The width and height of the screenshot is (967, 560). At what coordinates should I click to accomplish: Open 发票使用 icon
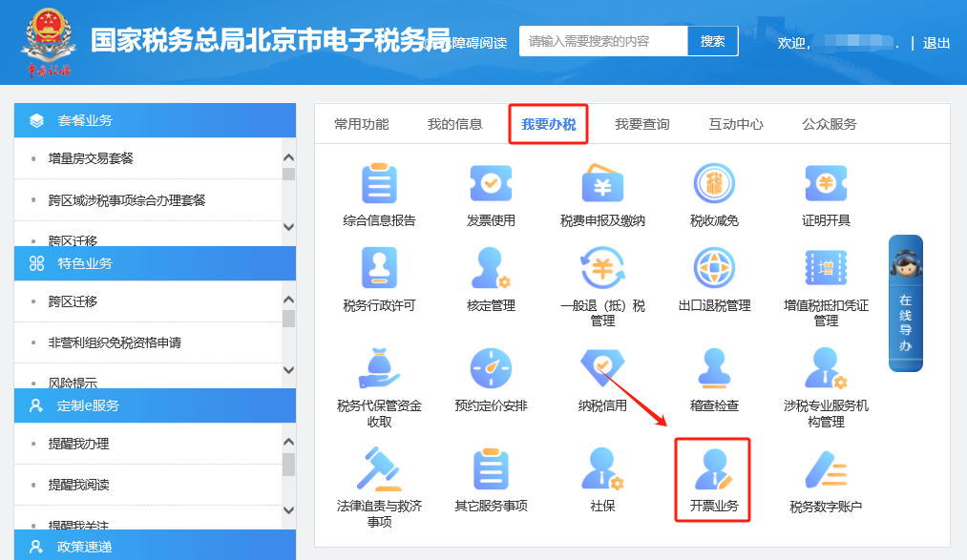click(x=491, y=183)
